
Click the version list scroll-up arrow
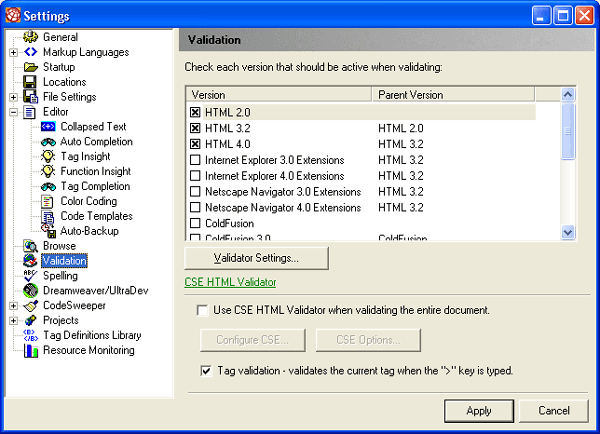click(568, 94)
